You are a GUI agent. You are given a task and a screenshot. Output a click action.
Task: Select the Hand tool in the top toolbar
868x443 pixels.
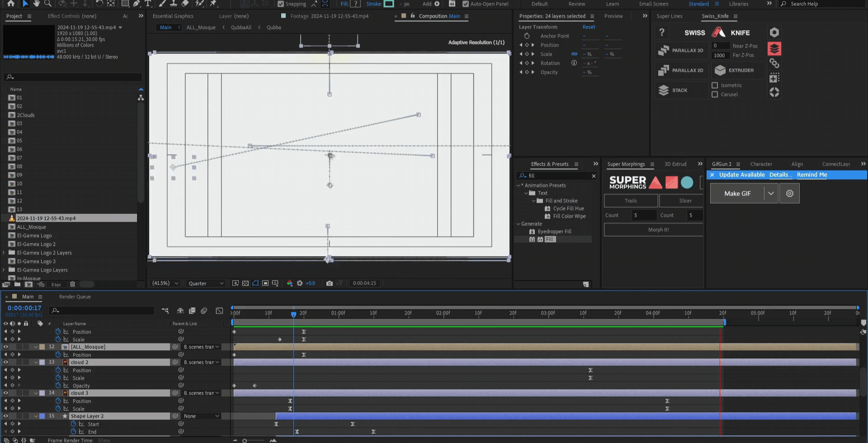point(36,3)
